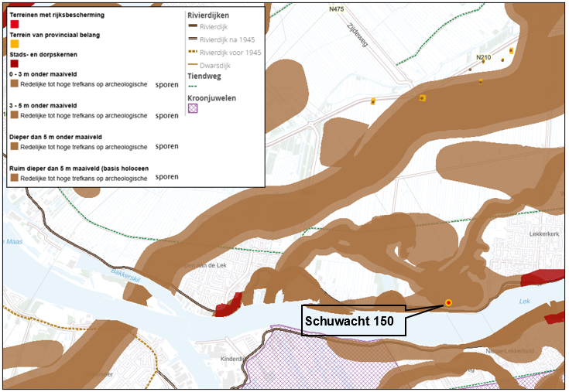Viewport: 569px width, 392px height.
Task: Click the Dwarsdijk line symbol
Action: [193, 65]
